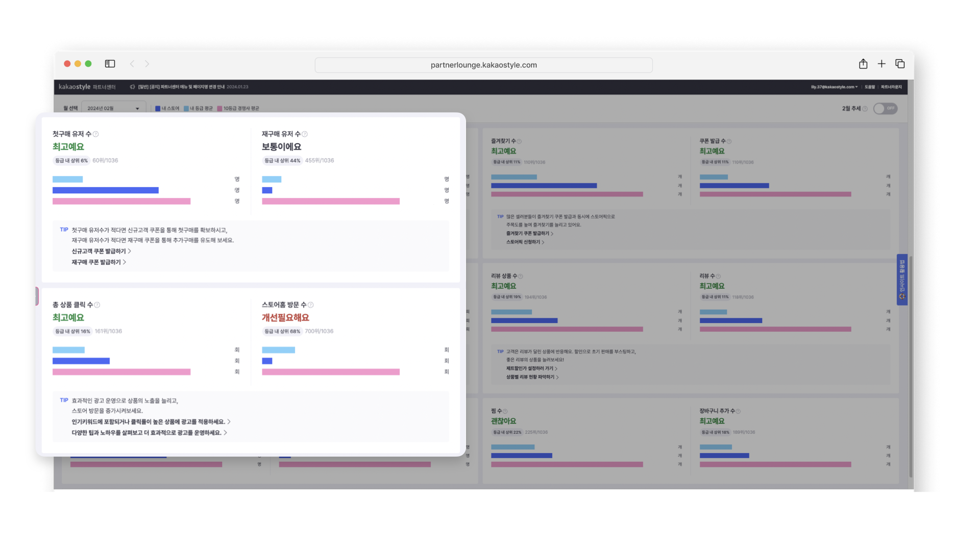980x551 pixels.
Task: Click the megaphone notice icon
Action: (132, 87)
